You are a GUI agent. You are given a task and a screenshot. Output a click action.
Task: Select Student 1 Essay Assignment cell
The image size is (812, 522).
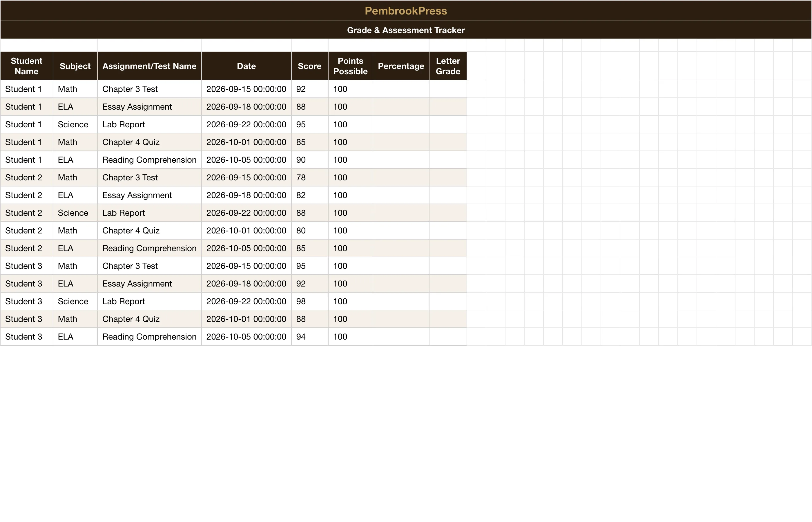pos(149,107)
